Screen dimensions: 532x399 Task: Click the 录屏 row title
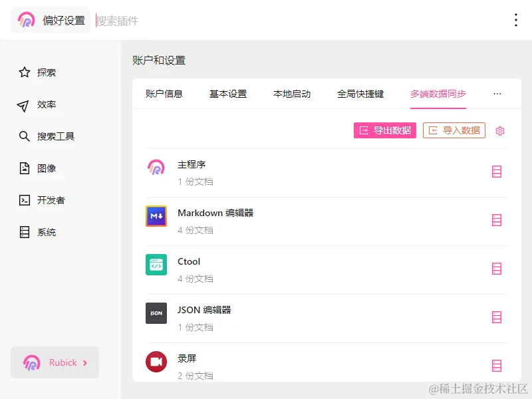(x=187, y=358)
